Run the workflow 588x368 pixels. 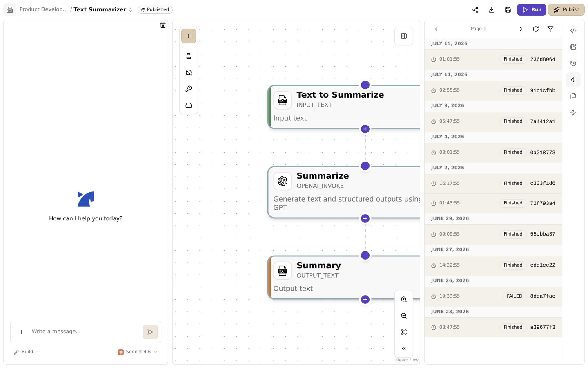532,10
